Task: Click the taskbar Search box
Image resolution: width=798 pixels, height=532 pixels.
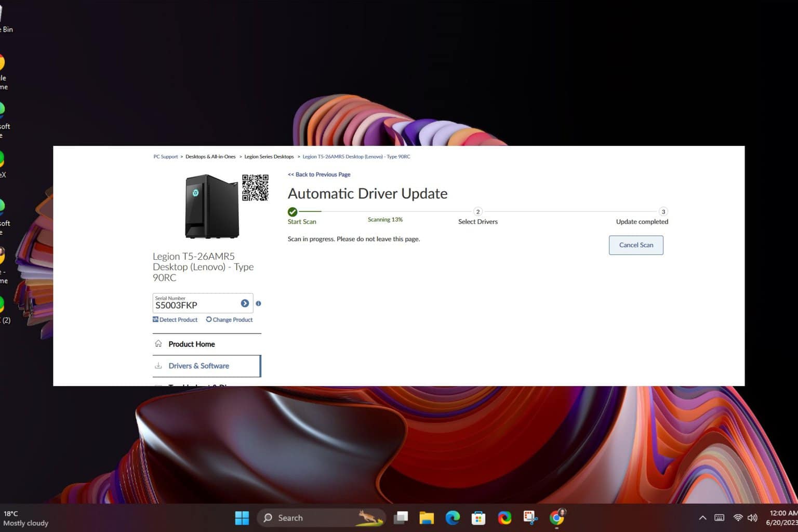Action: 322,517
